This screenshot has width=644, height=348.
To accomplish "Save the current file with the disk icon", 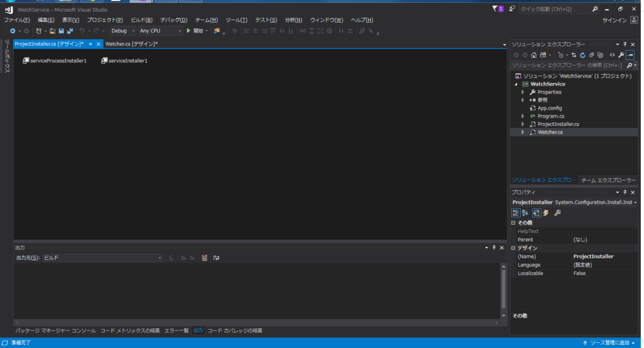I will pos(61,31).
